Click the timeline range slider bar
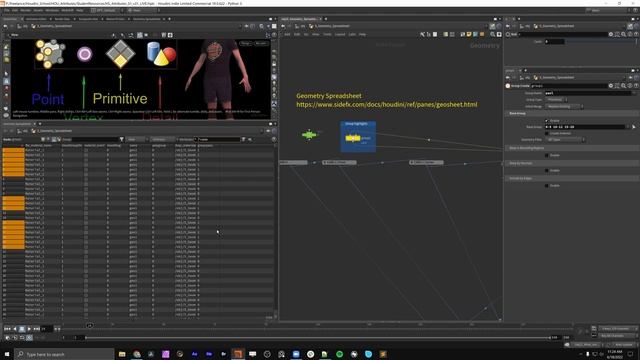Viewport: 640px width, 360px height. [318, 338]
